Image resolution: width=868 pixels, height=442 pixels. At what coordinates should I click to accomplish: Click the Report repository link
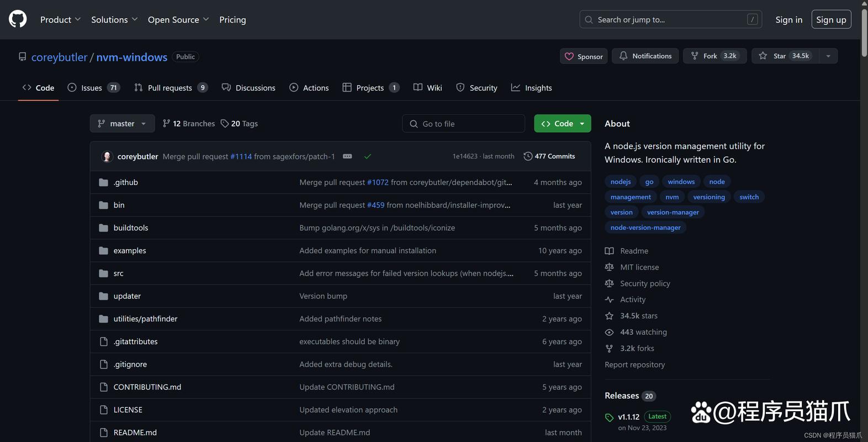pos(634,365)
